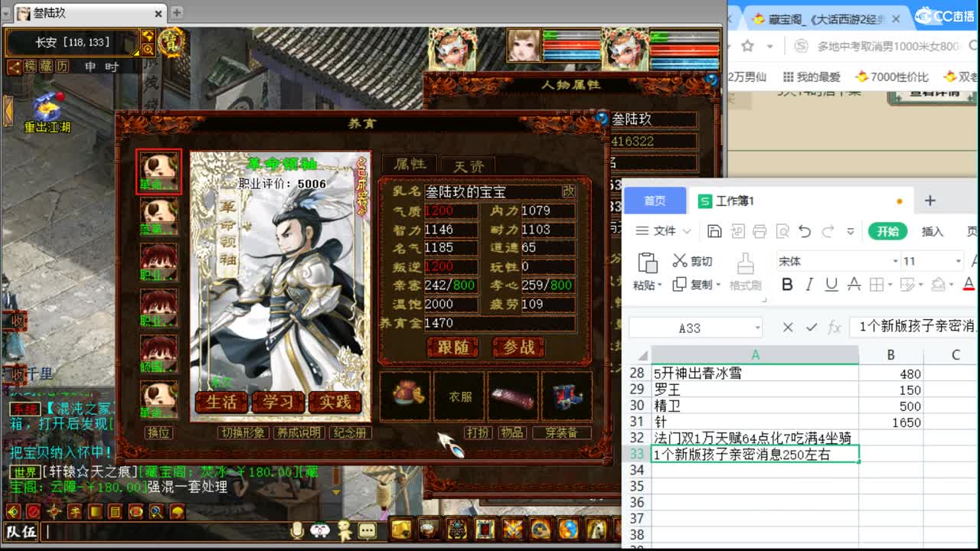Click the game share icon beside 榜
Screen dimensions: 980x551
[15, 67]
